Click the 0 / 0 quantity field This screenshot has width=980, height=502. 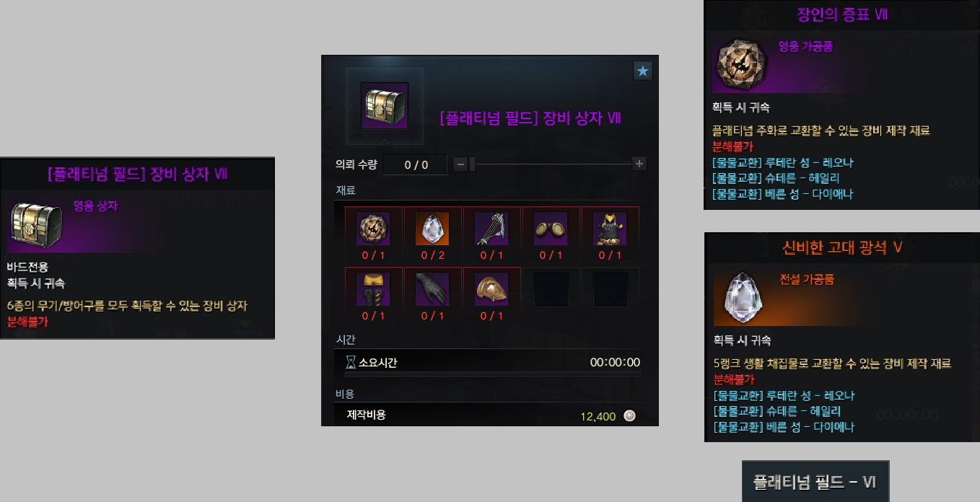[416, 164]
